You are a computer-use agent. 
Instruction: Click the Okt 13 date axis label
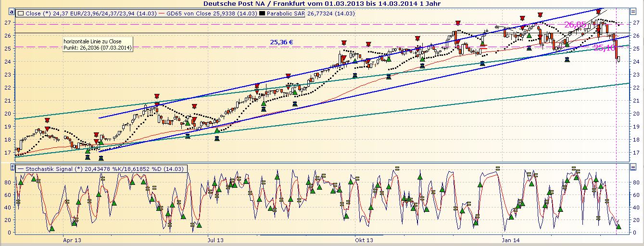coord(364,239)
